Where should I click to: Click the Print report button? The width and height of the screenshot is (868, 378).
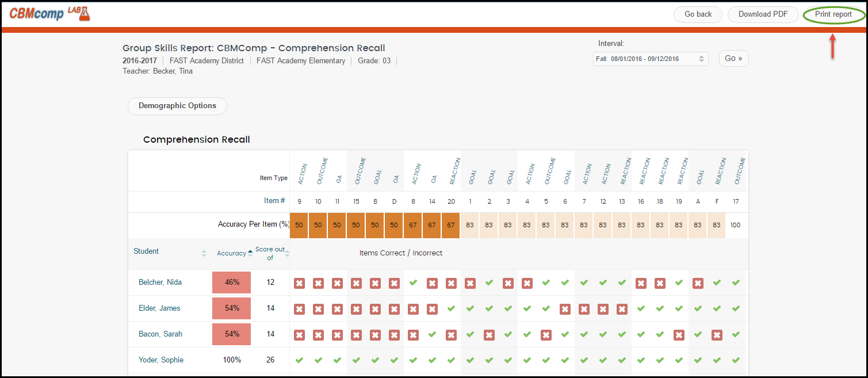[x=833, y=14]
